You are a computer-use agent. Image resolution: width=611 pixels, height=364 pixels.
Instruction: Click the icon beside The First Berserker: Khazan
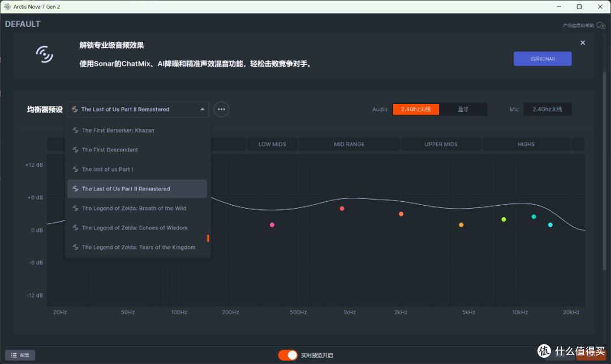click(76, 131)
